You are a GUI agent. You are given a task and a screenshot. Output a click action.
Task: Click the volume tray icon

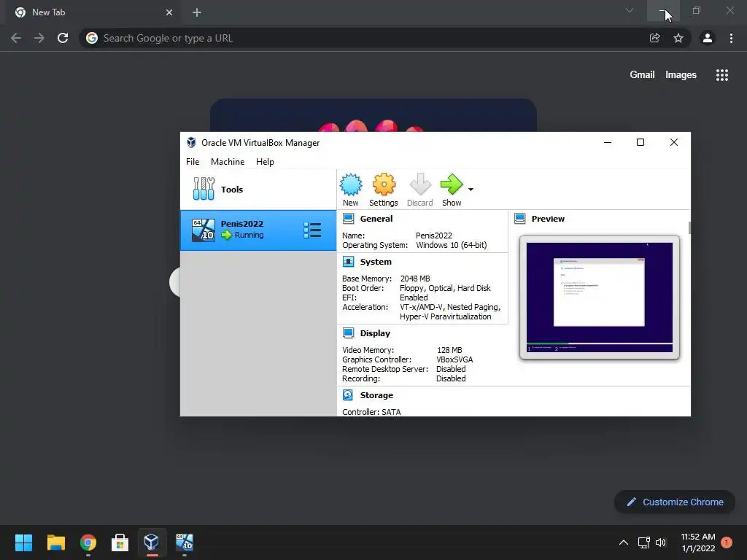[661, 542]
